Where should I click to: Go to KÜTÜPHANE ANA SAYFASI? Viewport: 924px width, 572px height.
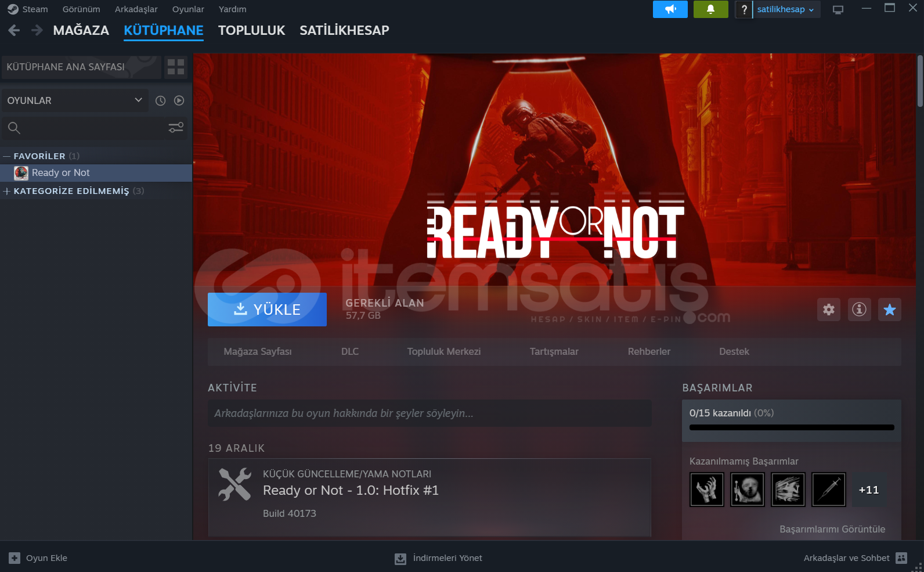(81, 67)
